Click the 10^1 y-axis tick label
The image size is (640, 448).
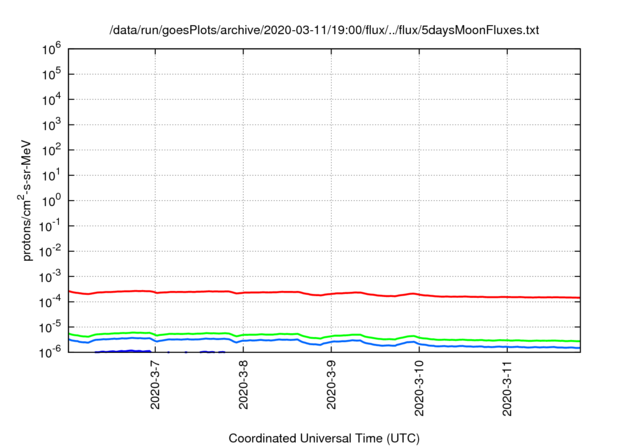click(51, 176)
